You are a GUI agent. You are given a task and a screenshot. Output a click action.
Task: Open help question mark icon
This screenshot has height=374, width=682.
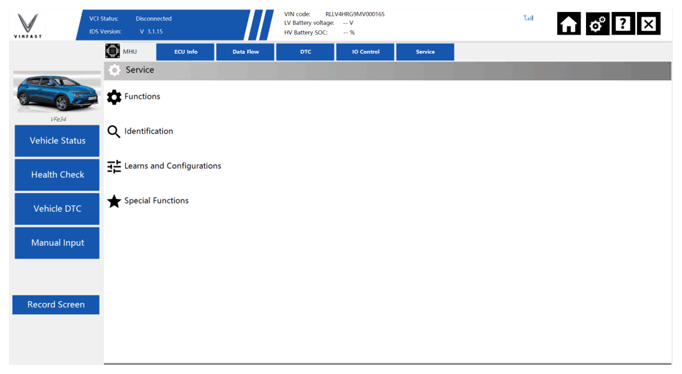623,23
